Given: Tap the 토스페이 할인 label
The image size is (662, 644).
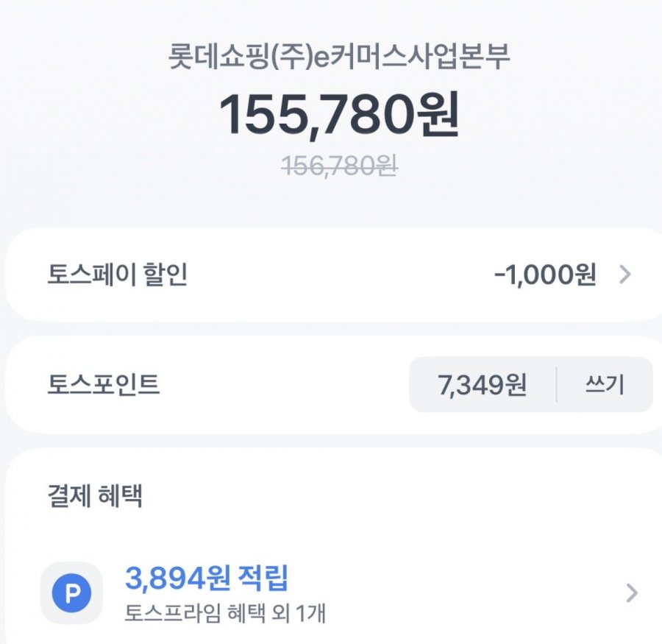Looking at the screenshot, I should click(118, 275).
